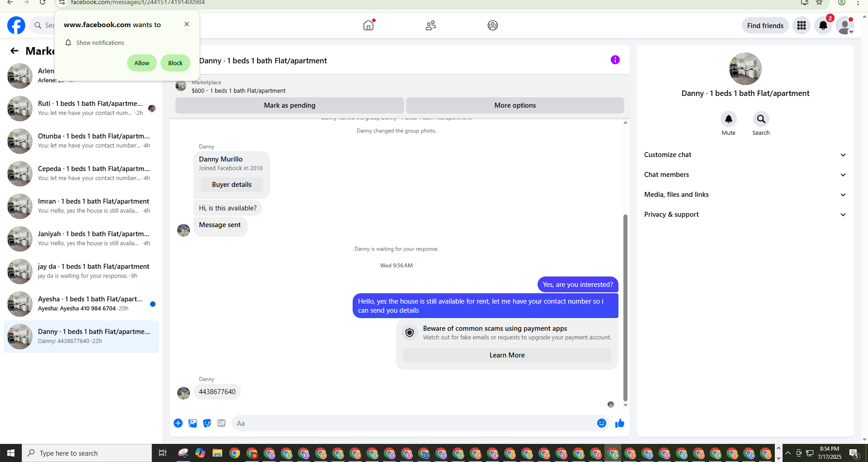868x462 pixels.
Task: Open Imran conversation
Action: pos(81,206)
